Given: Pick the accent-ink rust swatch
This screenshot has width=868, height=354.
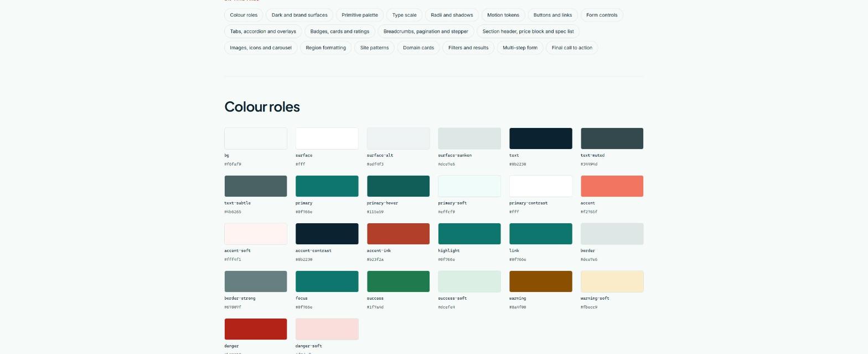Looking at the screenshot, I should coord(399,234).
